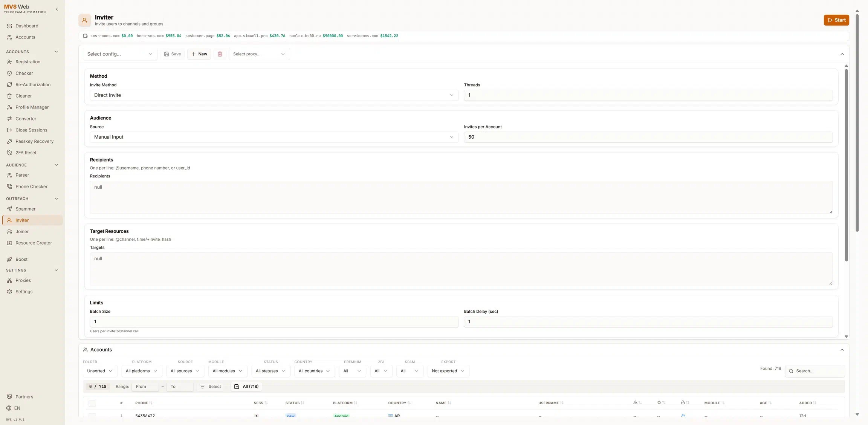Click the Inviter header user icon
Image resolution: width=868 pixels, height=425 pixels.
[85, 20]
